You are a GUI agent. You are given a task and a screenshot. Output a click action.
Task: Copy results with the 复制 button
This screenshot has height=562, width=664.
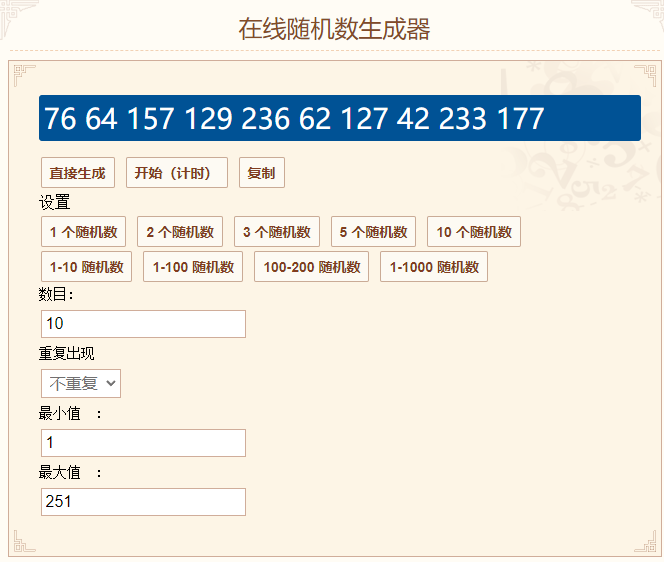pyautogui.click(x=262, y=173)
